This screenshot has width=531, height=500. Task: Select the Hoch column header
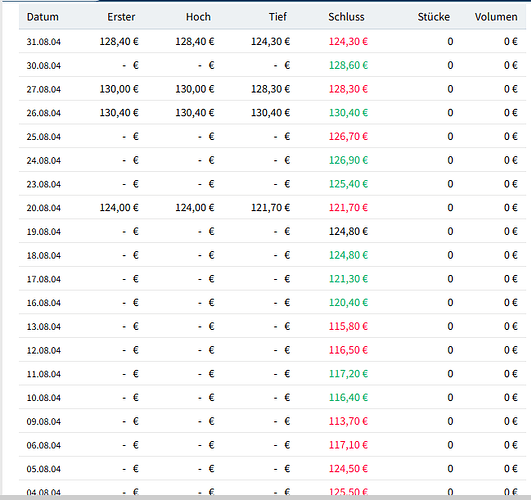[x=198, y=17]
